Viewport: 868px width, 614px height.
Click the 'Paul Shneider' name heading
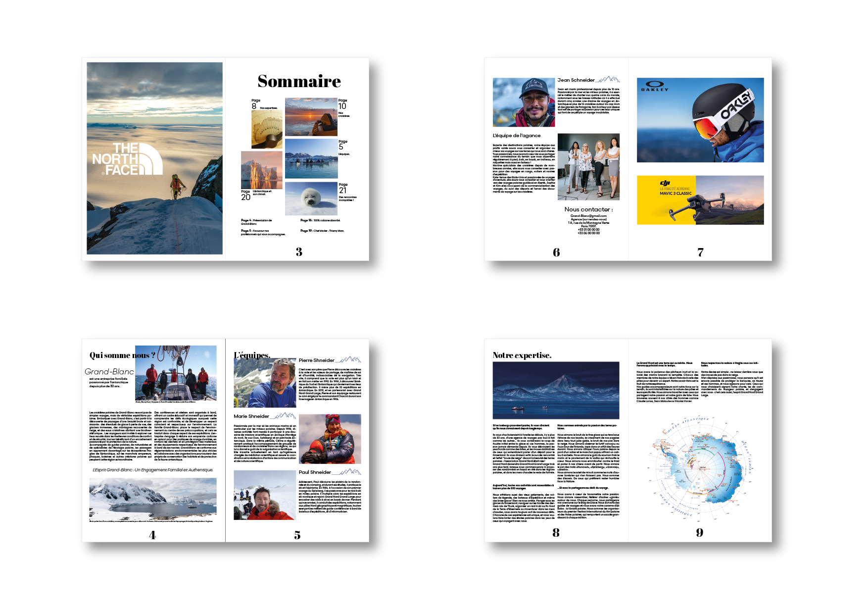(315, 472)
